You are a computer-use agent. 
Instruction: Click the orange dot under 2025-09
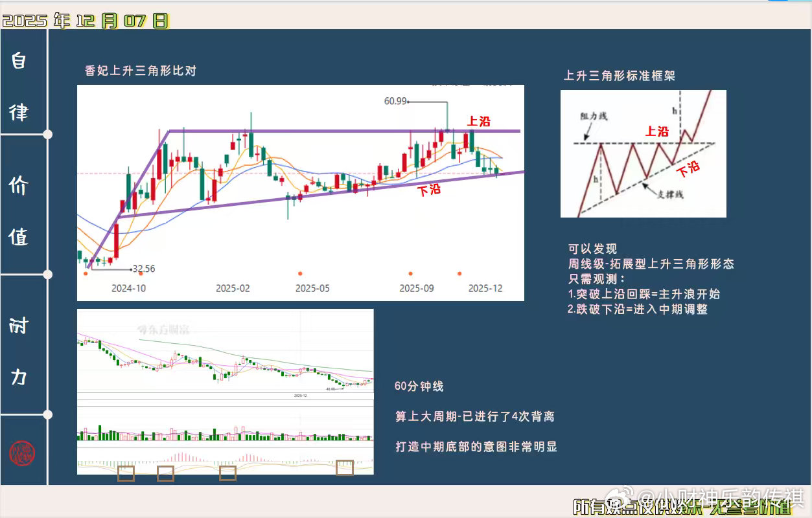410,273
